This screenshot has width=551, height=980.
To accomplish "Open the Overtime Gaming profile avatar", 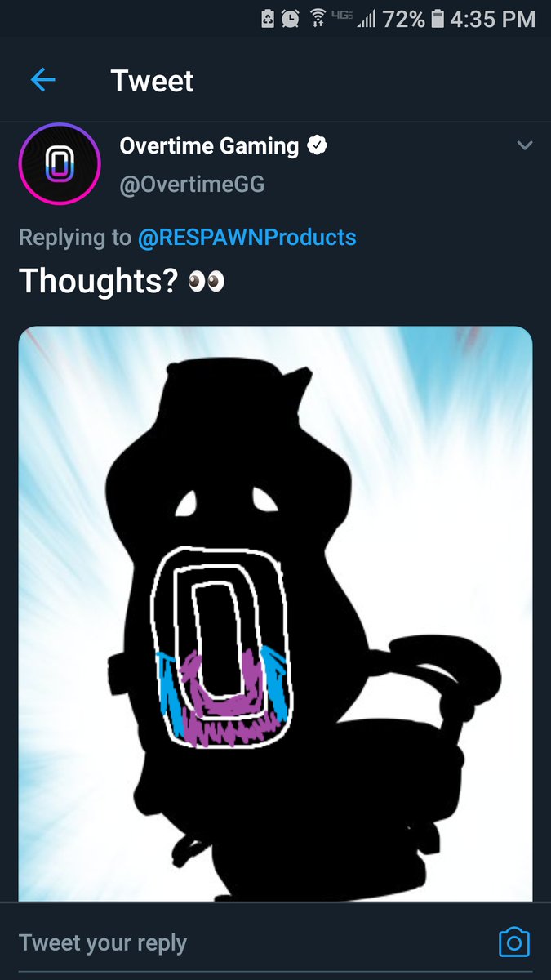I will [60, 163].
